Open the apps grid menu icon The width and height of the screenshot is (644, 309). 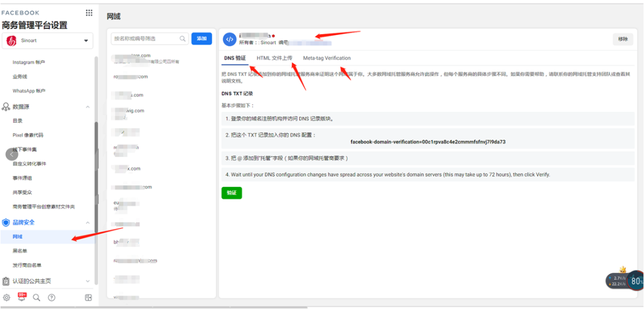pos(89,13)
